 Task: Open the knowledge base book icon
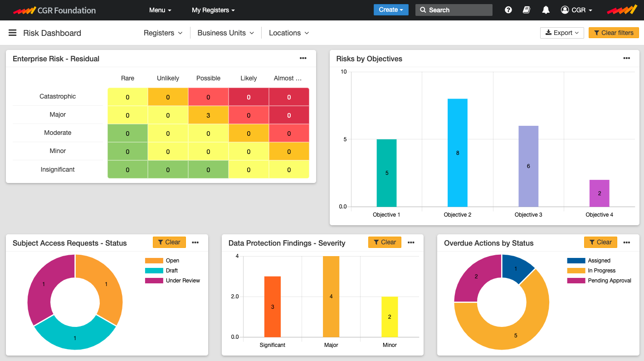pyautogui.click(x=527, y=10)
